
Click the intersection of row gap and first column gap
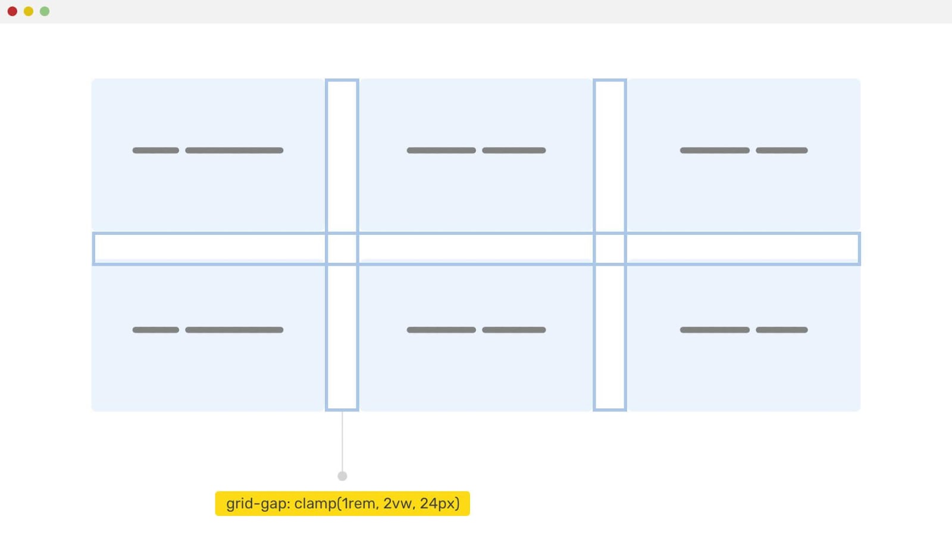(x=342, y=248)
